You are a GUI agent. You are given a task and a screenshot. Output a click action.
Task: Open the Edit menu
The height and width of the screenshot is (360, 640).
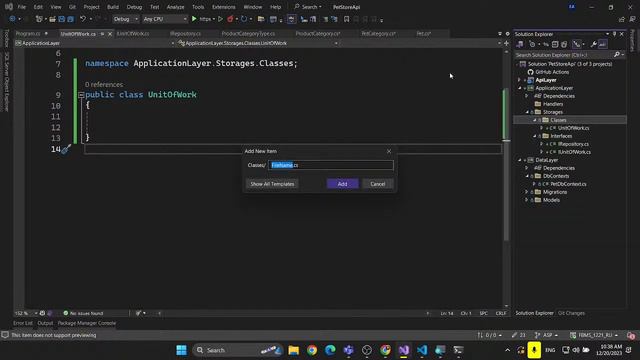pos(38,7)
